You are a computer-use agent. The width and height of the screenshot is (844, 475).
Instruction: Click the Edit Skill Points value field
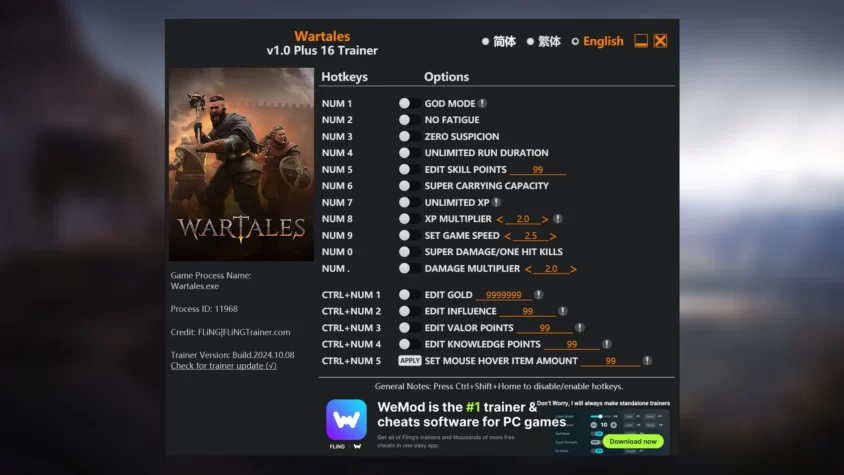tap(537, 170)
